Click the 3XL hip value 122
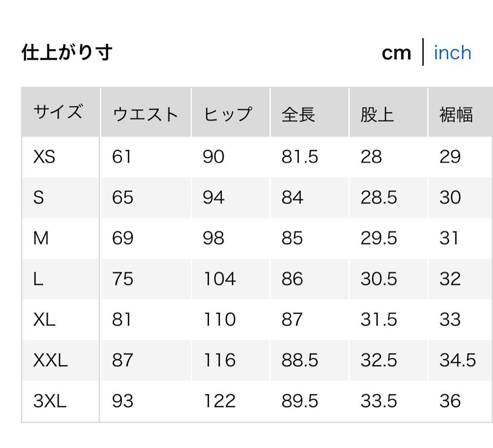Image resolution: width=493 pixels, height=448 pixels. coord(220,401)
